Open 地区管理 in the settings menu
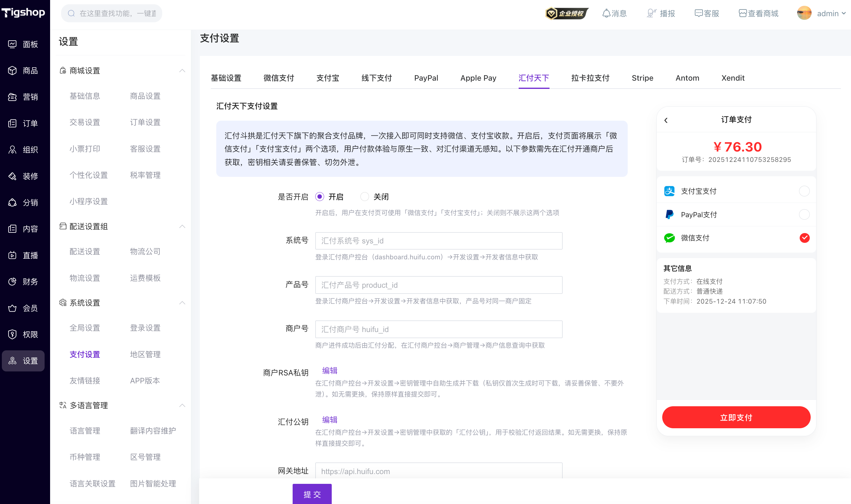The height and width of the screenshot is (504, 851). click(145, 354)
